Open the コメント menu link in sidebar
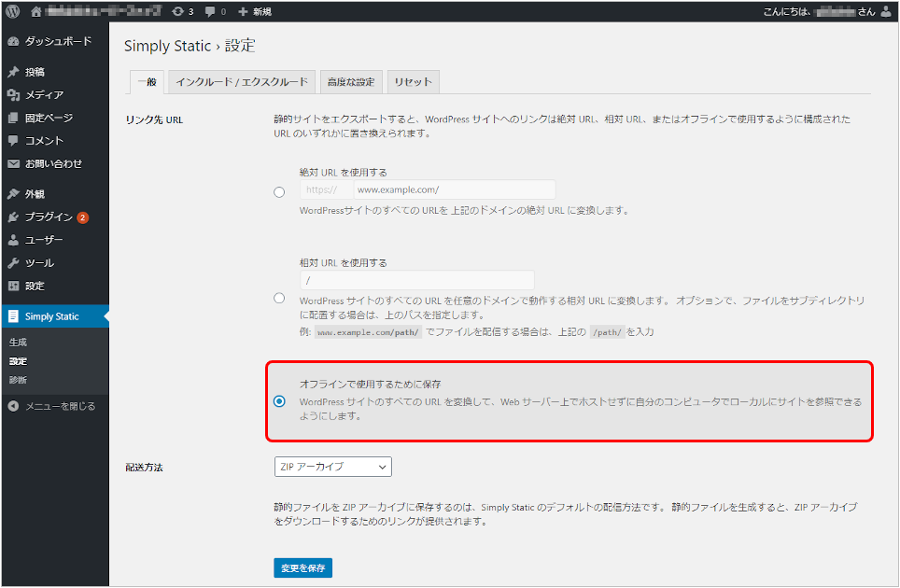The image size is (900, 588). [44, 141]
